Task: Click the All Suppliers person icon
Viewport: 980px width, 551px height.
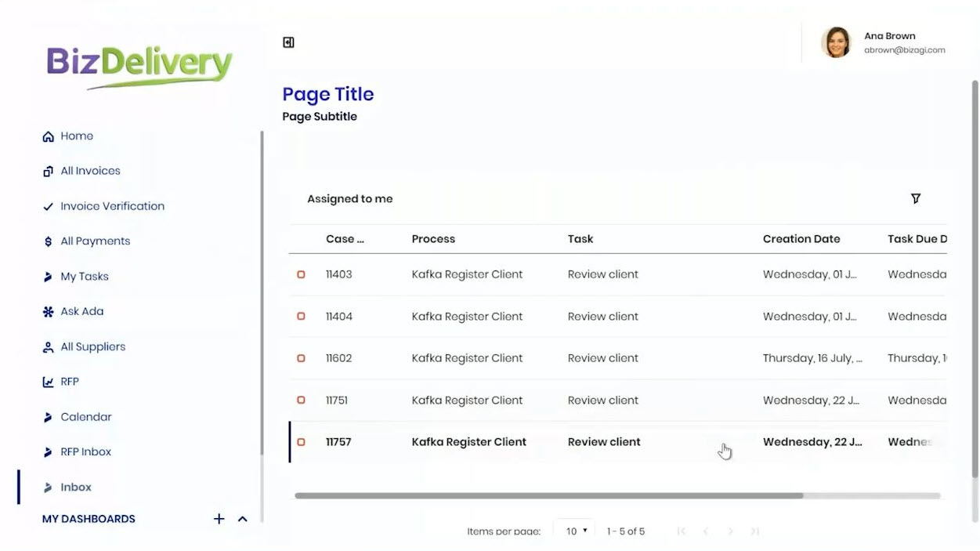Action: (48, 346)
